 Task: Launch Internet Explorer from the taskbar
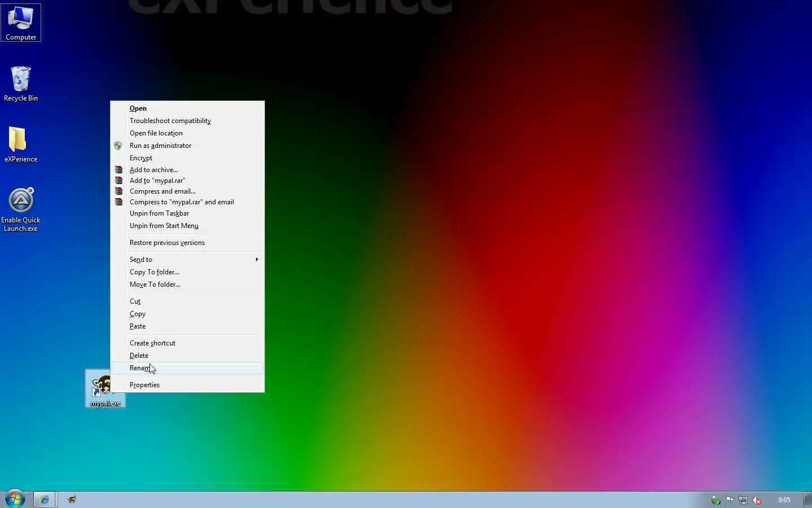pos(44,500)
